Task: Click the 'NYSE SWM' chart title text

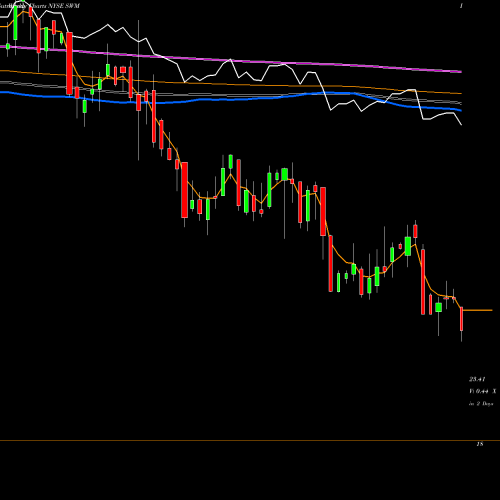Action: tap(64, 6)
